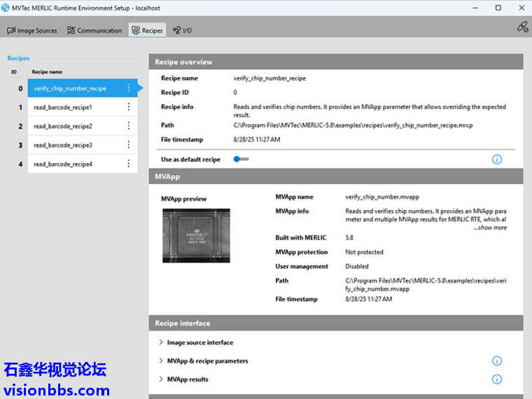This screenshot has width=532, height=399.
Task: Toggle the Use as default recipe switch
Action: 241,160
